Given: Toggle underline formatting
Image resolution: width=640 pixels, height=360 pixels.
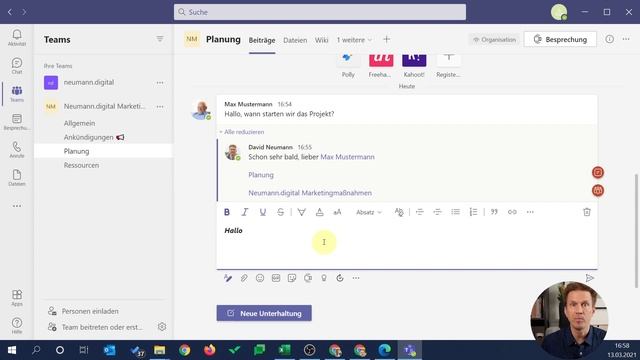Looking at the screenshot, I should click(x=262, y=212).
